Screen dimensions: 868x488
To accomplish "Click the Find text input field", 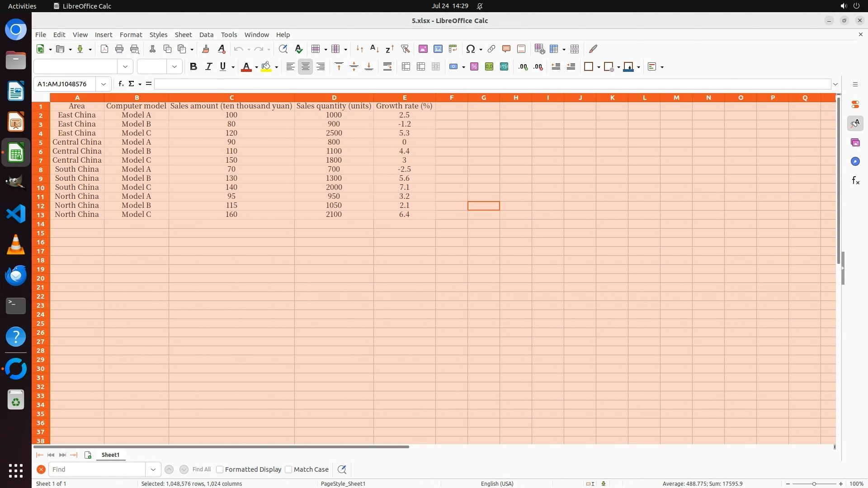I will coord(97,469).
